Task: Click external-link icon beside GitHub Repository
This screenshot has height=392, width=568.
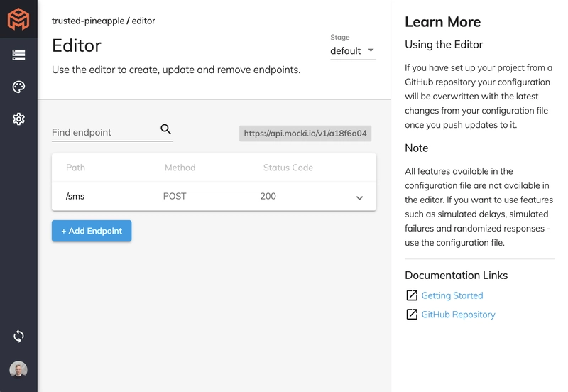Action: 412,314
